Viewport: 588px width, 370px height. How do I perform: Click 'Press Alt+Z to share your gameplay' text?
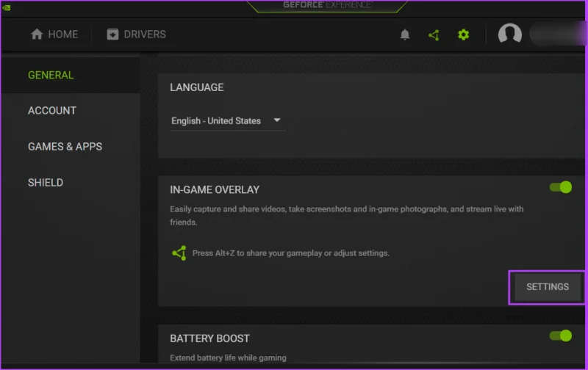click(x=290, y=253)
